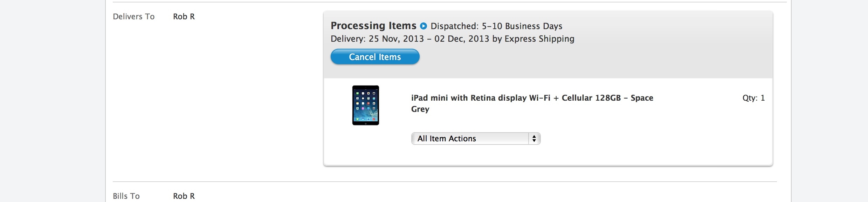Select the Rob R name beside Delivers To
This screenshot has height=202, width=868.
point(184,17)
